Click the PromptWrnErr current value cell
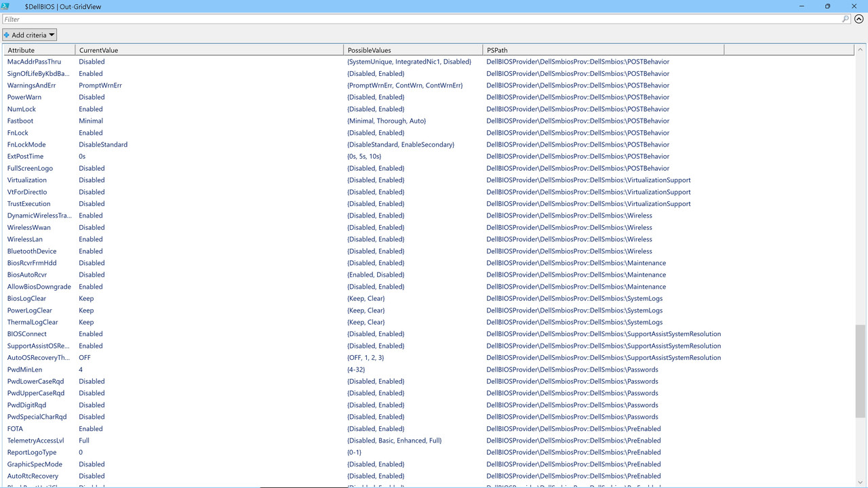Screen dimensions: 868x488 100,85
